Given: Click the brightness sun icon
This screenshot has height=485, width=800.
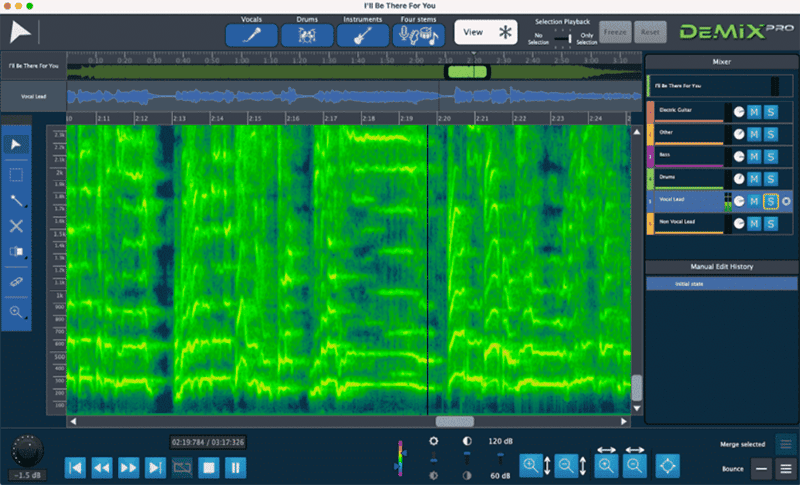Looking at the screenshot, I should coord(434,441).
